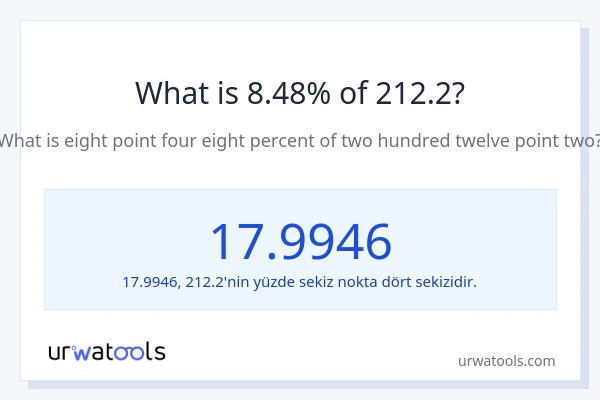Click the words 'What is' in the heading

(186, 93)
